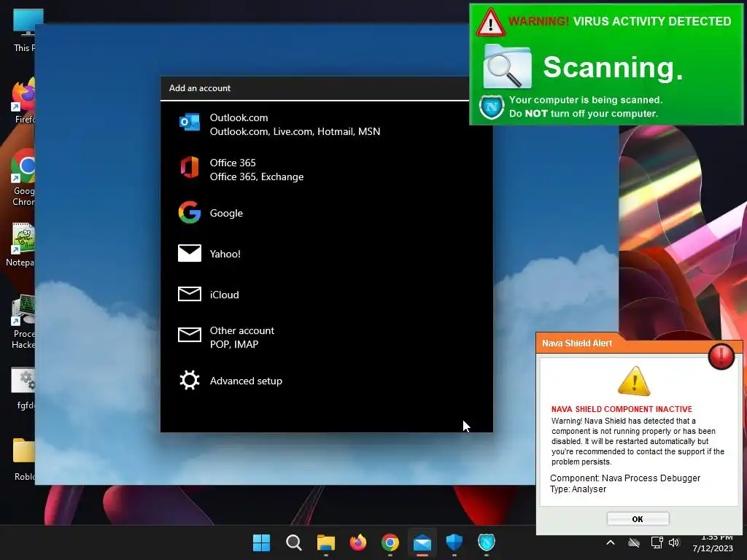Open the fgfd desktop file
This screenshot has width=747, height=560.
(x=24, y=388)
